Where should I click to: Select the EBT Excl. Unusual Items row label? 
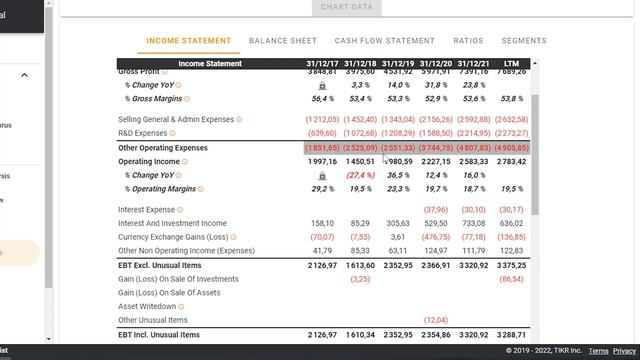click(x=160, y=265)
